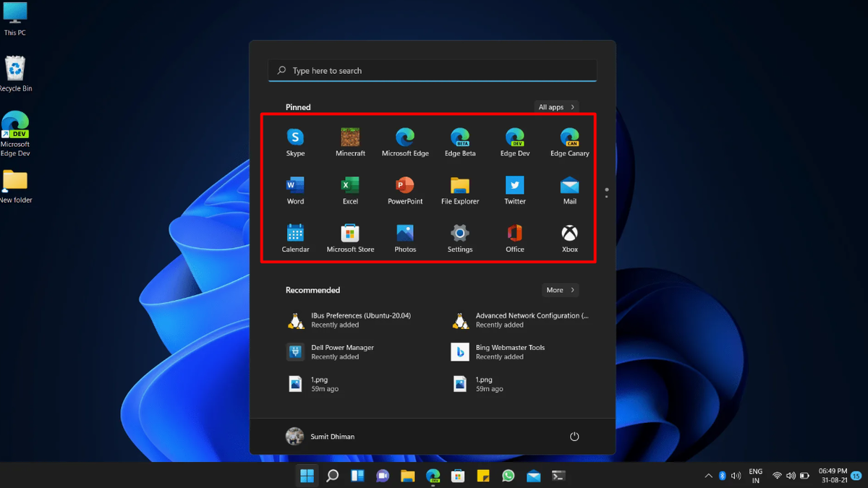
Task: Open File Explorer on the taskbar
Action: 407,476
